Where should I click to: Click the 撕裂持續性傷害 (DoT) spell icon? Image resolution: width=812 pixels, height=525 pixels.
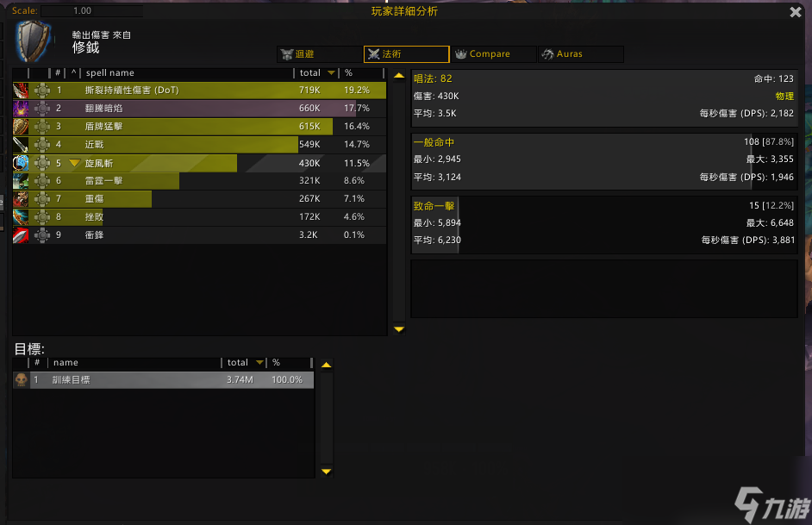tap(21, 91)
